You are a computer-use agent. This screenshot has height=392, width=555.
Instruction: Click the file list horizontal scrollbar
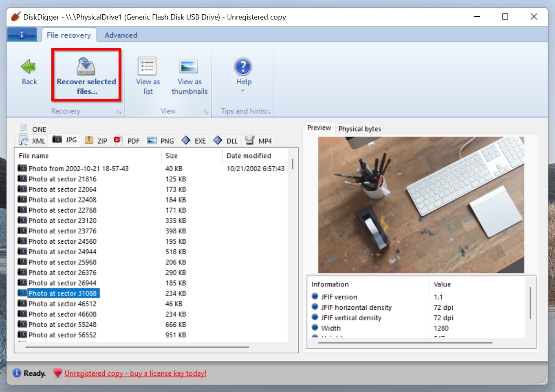point(137,347)
